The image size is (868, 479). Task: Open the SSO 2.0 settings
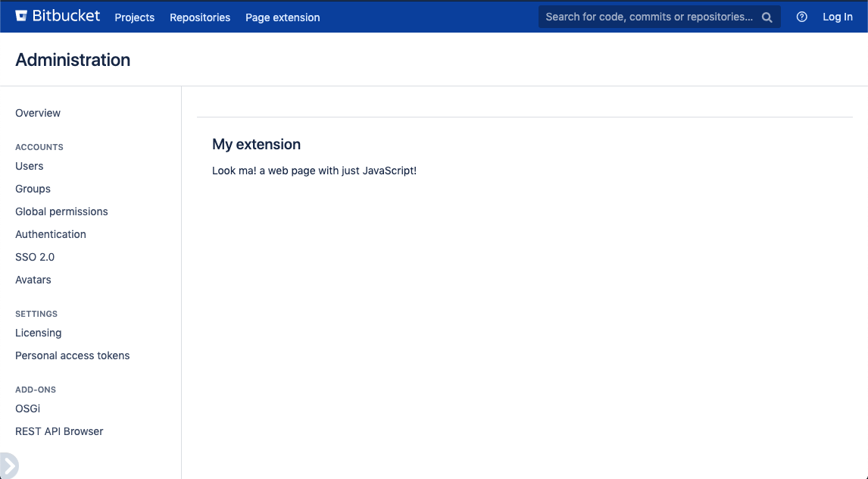click(33, 256)
